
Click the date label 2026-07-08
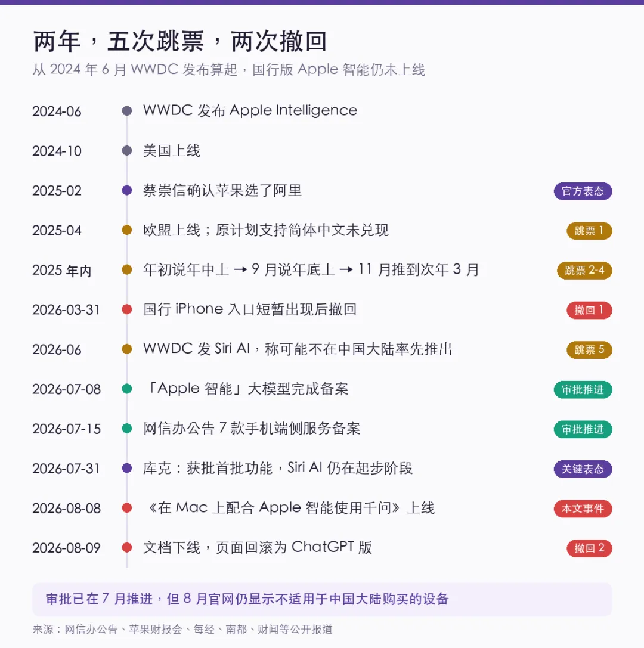[x=67, y=389]
